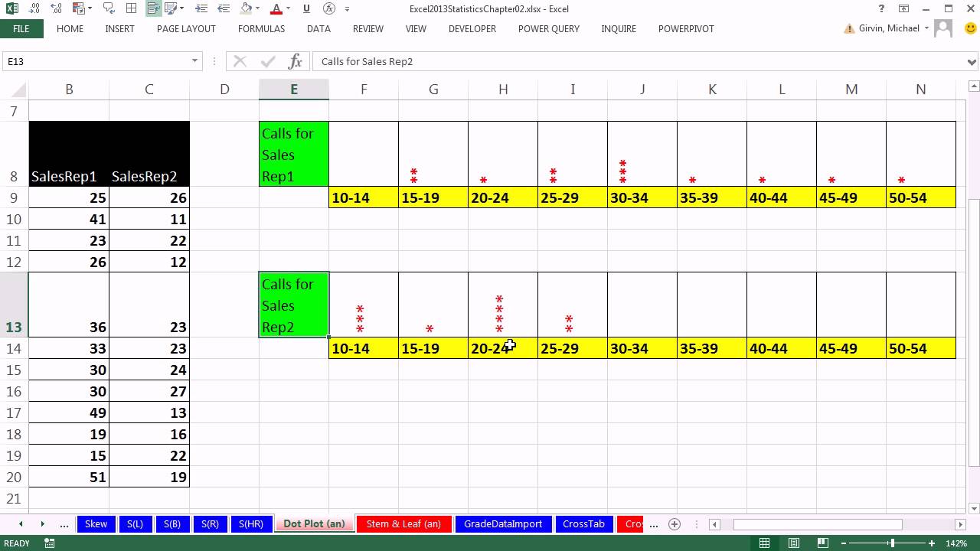Select cell C20 containing 19
Screen dimensions: 980x551
(149, 477)
